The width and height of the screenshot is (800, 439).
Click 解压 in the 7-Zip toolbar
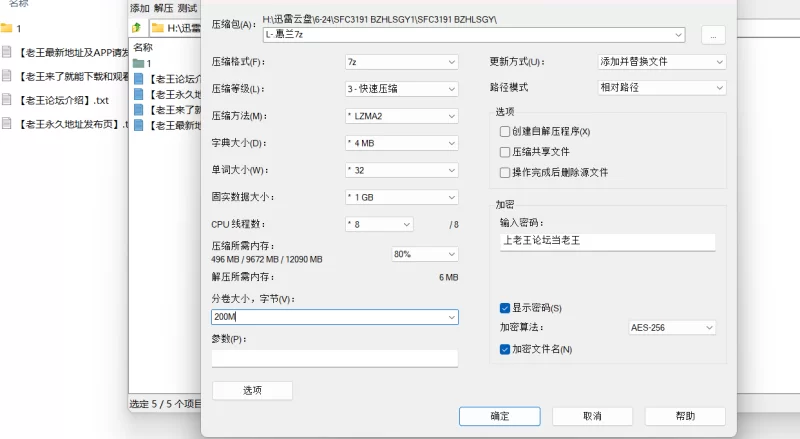click(x=163, y=8)
